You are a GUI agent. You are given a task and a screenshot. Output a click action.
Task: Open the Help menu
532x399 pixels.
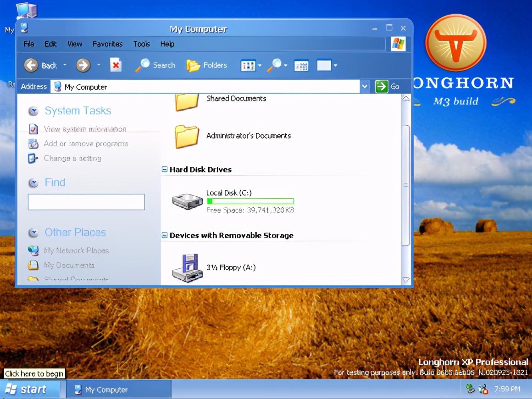point(167,44)
